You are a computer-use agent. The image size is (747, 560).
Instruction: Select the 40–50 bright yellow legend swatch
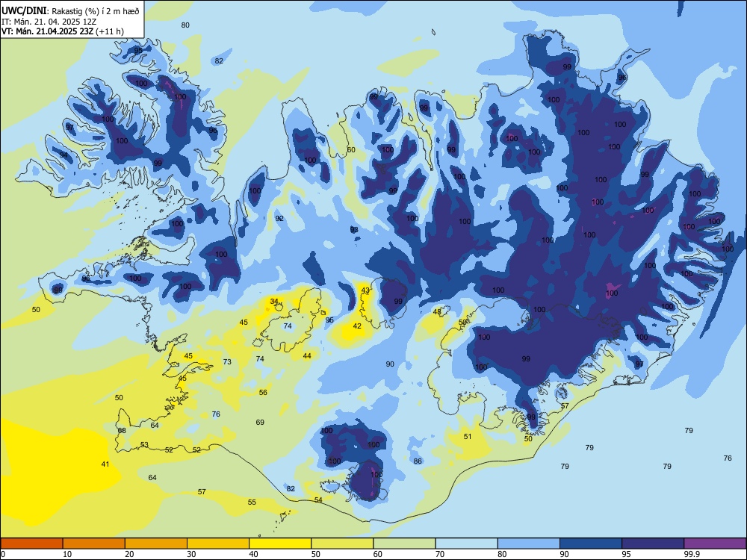280,544
